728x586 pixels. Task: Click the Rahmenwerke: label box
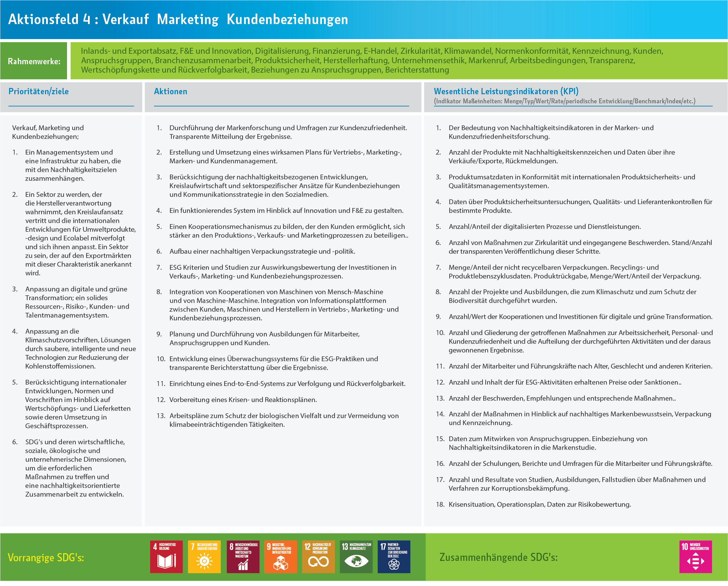[x=34, y=61]
